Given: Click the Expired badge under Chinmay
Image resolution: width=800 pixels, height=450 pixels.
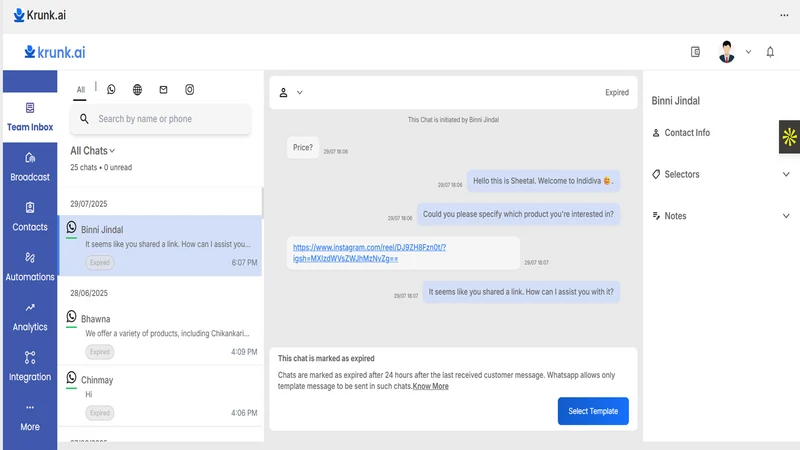Looking at the screenshot, I should tap(99, 413).
